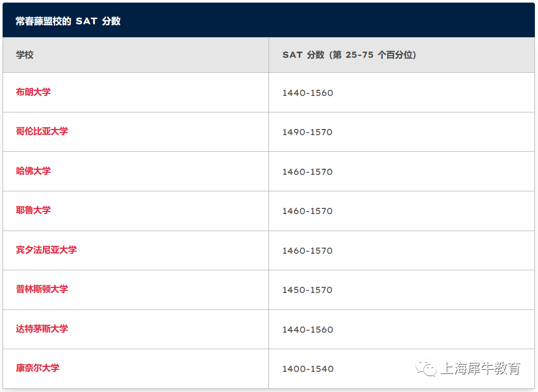Image resolution: width=538 pixels, height=392 pixels.
Task: Click Yale's 1460-1570 score cell
Action: 307,211
